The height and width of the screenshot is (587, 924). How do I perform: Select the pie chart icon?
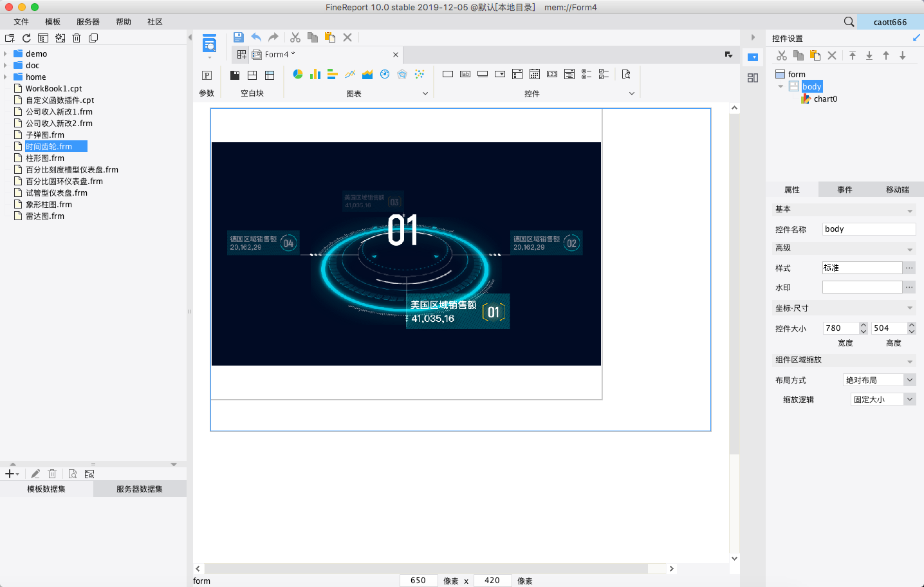(298, 75)
